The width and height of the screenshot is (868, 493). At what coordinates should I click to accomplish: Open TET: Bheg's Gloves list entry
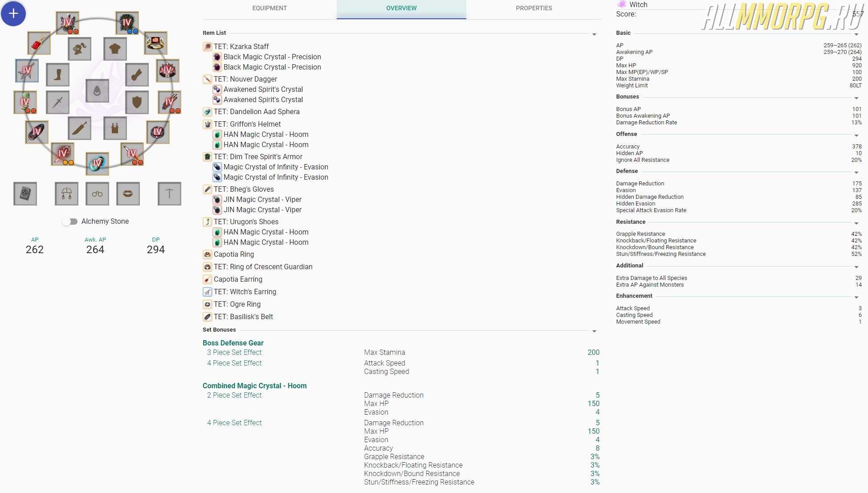244,189
